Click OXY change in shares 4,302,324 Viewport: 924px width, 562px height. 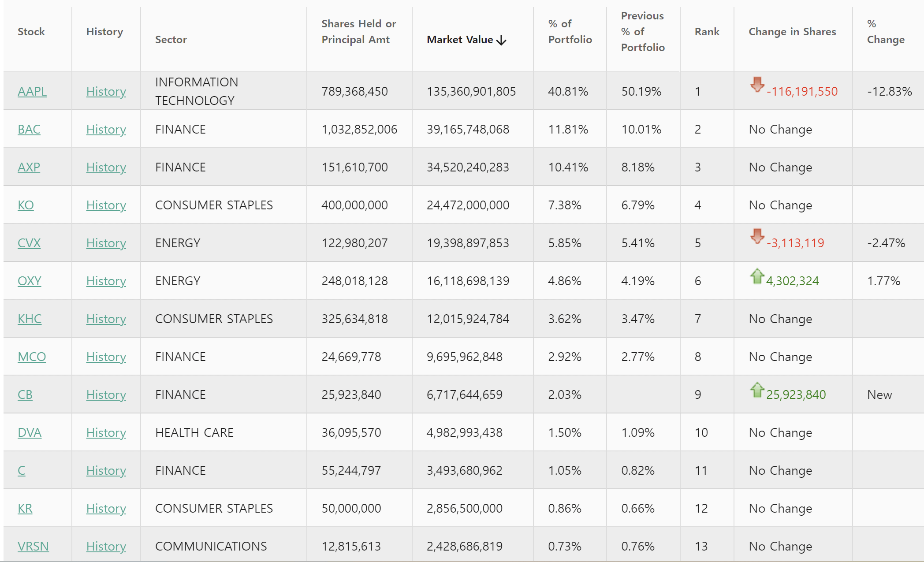coord(793,281)
